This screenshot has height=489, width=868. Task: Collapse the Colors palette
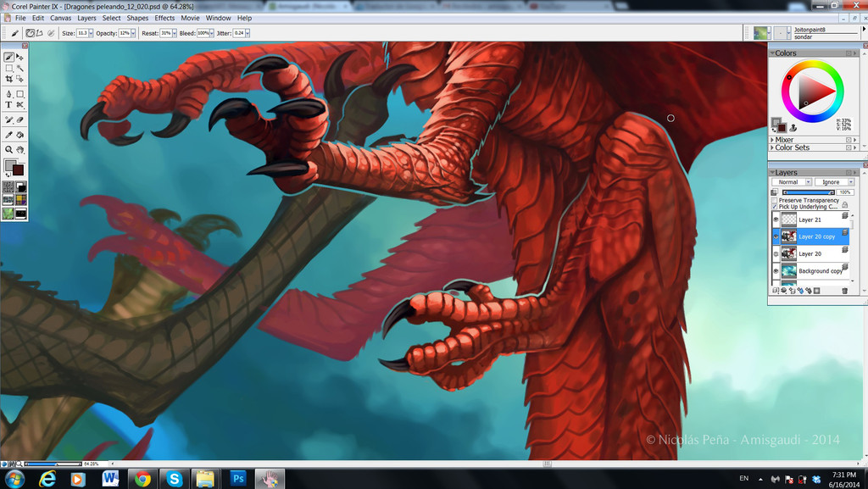pyautogui.click(x=772, y=53)
